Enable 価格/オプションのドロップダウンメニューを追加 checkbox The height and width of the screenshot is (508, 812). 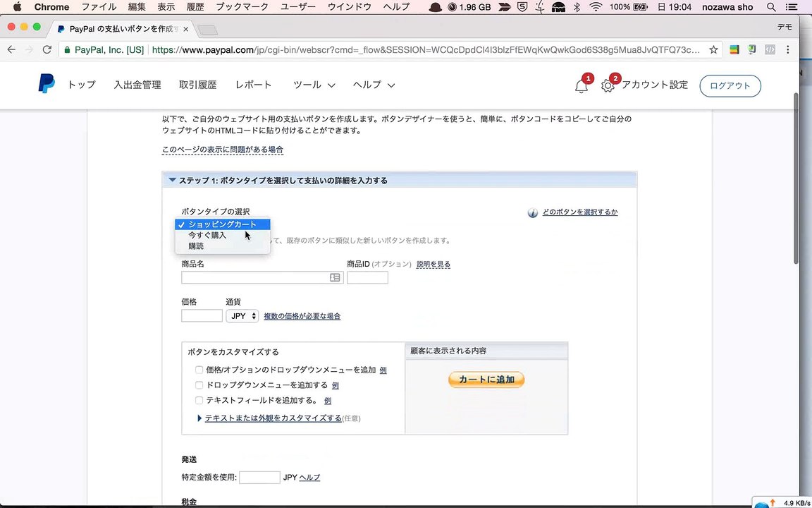tap(199, 370)
